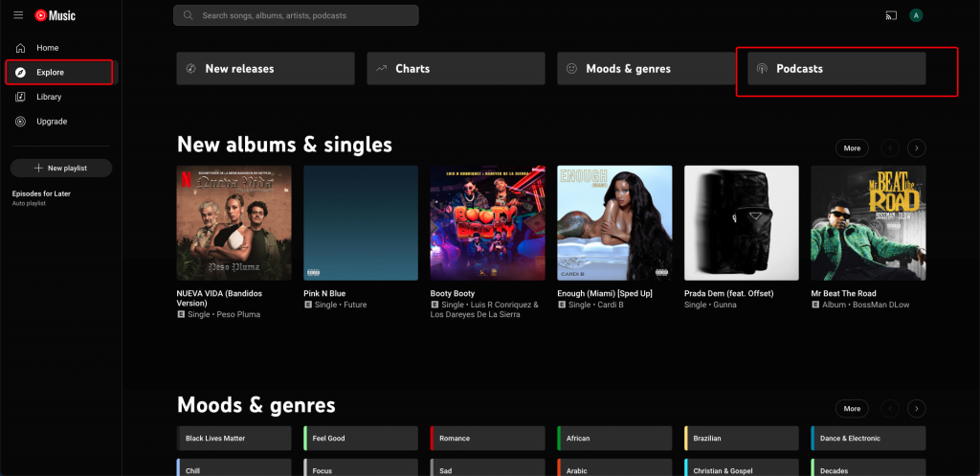Open the Podcasts section

pos(836,69)
